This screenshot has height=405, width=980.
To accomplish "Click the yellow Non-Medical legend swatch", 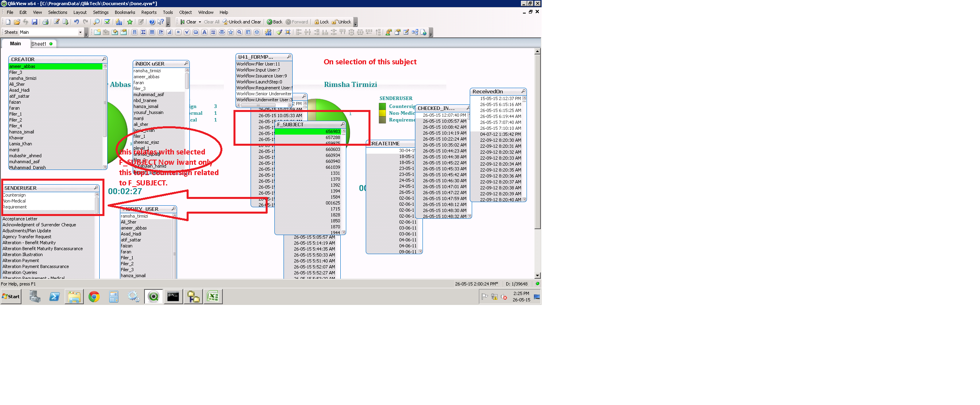I will (x=382, y=113).
